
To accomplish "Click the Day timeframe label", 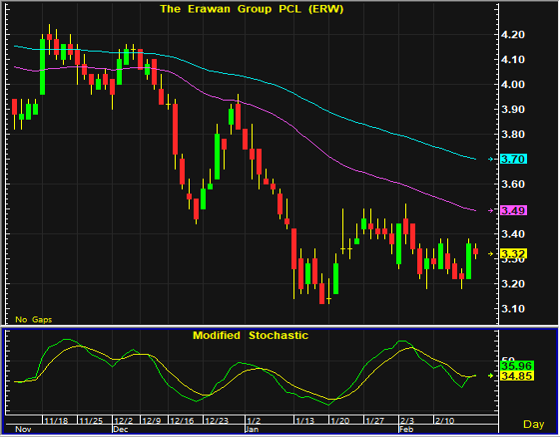I will point(534,424).
